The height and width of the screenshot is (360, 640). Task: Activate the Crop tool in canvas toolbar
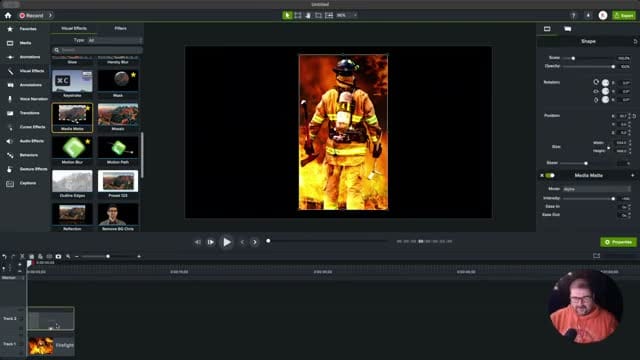click(x=318, y=16)
